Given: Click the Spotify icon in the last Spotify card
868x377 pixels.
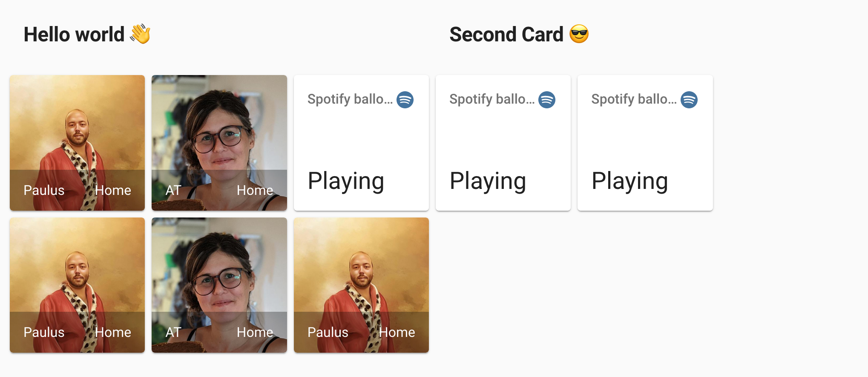Looking at the screenshot, I should pyautogui.click(x=689, y=100).
